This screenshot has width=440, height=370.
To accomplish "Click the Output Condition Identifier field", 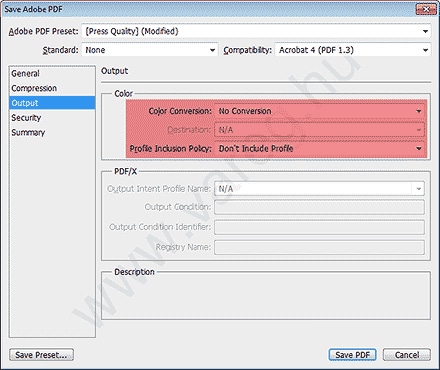I will point(320,227).
